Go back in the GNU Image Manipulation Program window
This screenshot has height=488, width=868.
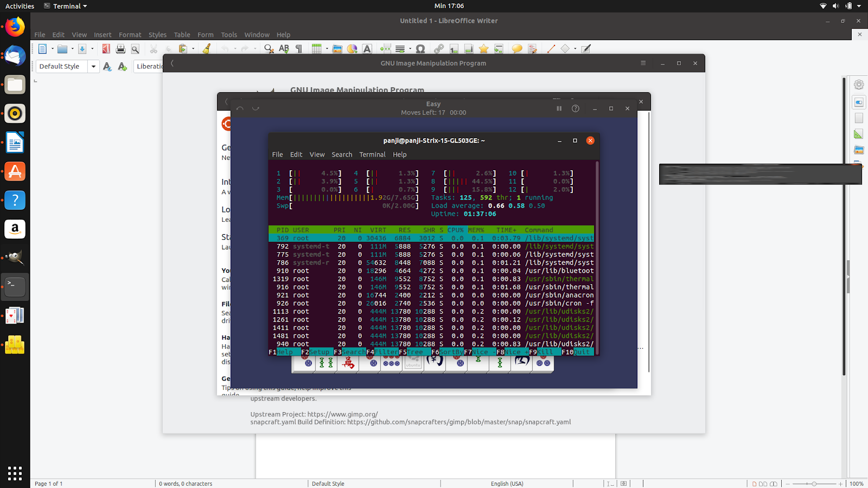(172, 63)
